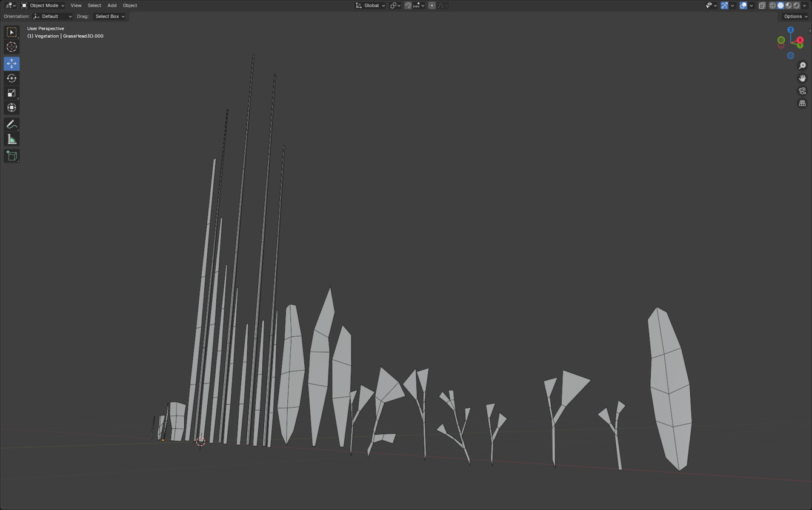Select the Measure tool
Image resolution: width=812 pixels, height=510 pixels.
point(12,139)
